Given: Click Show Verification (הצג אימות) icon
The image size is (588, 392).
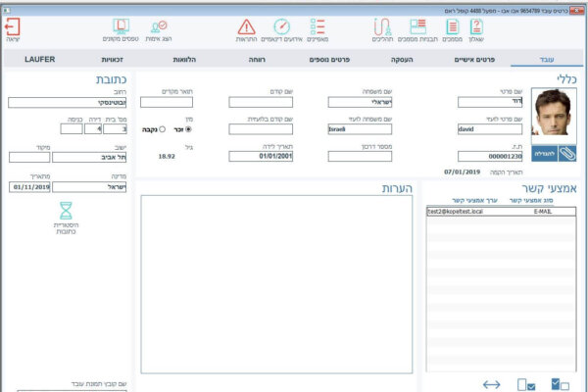Looking at the screenshot, I should coord(159,30).
